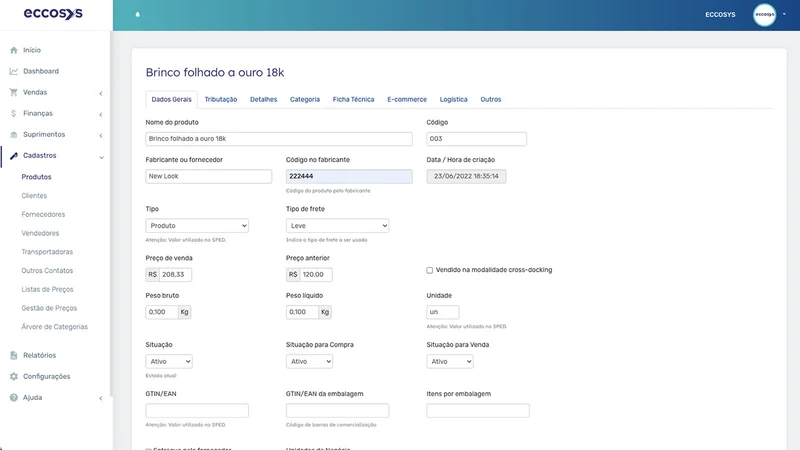Switch to the Ficha Técnica tab
The image size is (800, 450).
(x=353, y=99)
